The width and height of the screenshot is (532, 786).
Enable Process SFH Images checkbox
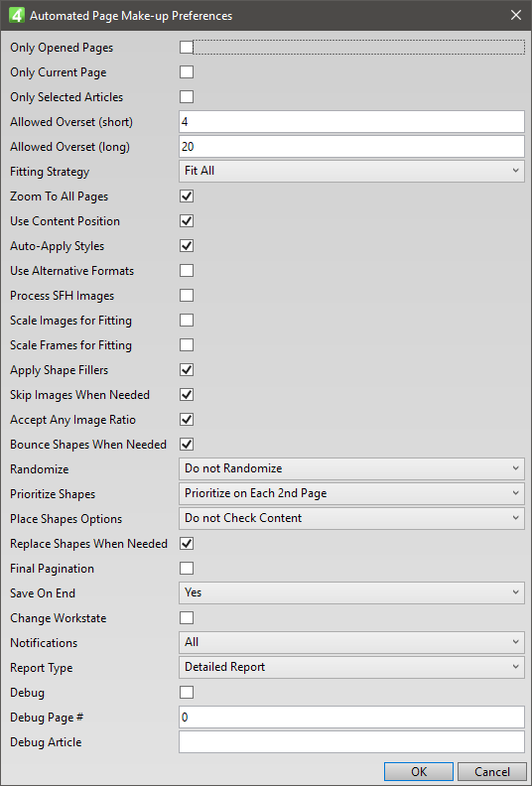click(x=187, y=296)
